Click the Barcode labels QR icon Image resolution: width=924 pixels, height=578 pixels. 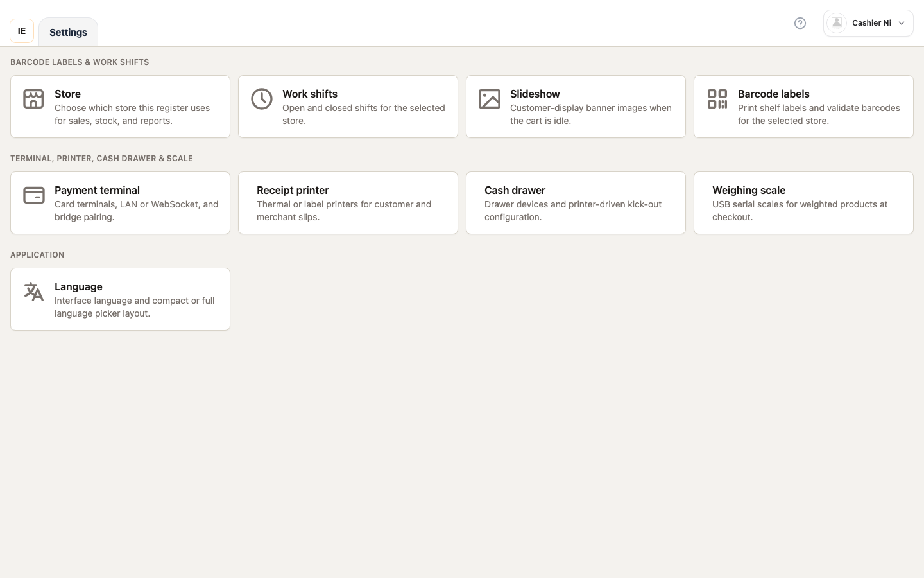pos(717,99)
